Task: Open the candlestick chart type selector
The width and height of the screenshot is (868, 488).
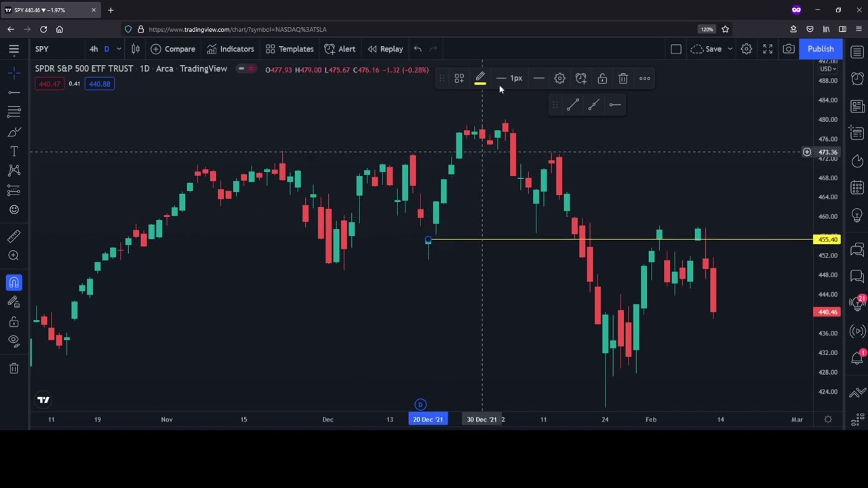Action: click(135, 49)
